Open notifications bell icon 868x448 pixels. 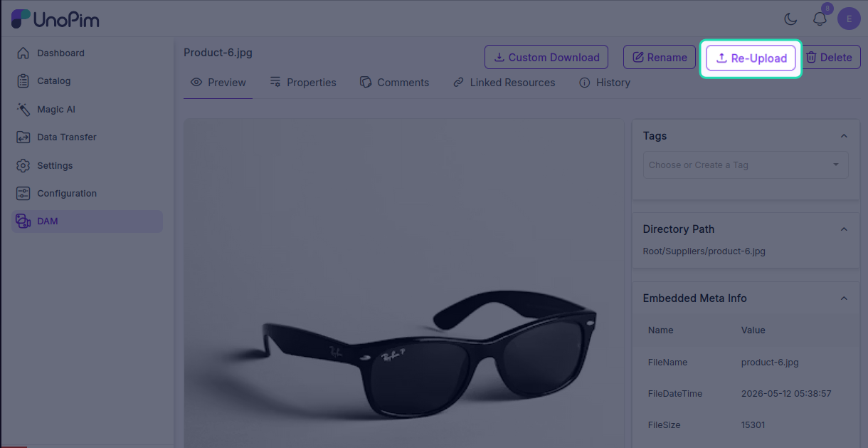pyautogui.click(x=820, y=19)
